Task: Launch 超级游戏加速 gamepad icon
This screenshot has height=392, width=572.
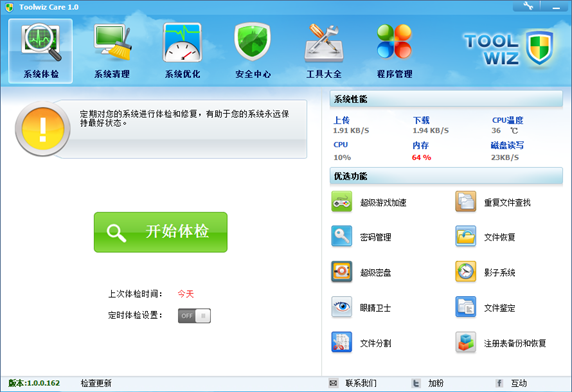Action: click(341, 201)
